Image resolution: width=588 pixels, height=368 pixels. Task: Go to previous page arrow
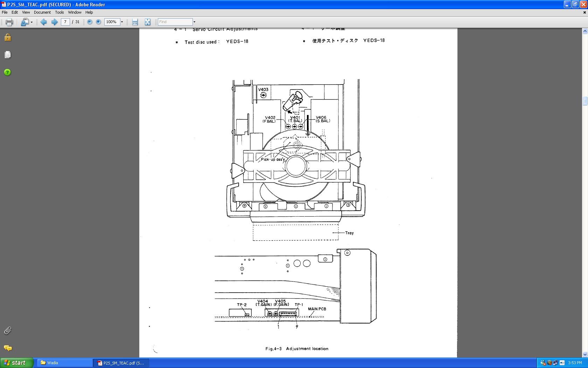click(x=43, y=22)
